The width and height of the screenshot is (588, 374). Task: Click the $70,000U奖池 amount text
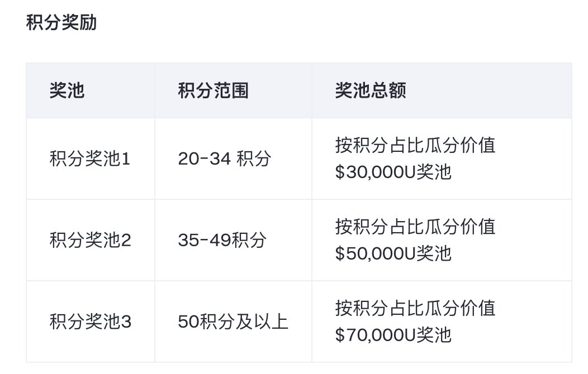(x=393, y=335)
